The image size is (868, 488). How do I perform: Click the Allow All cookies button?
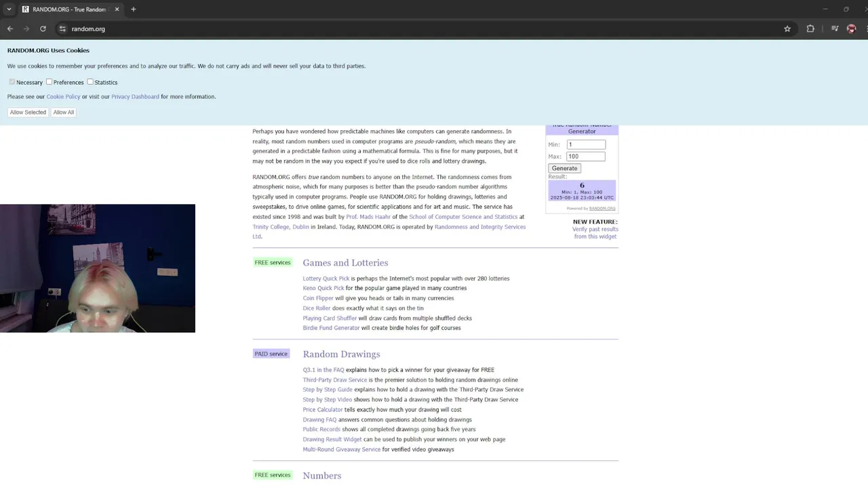pos(64,113)
